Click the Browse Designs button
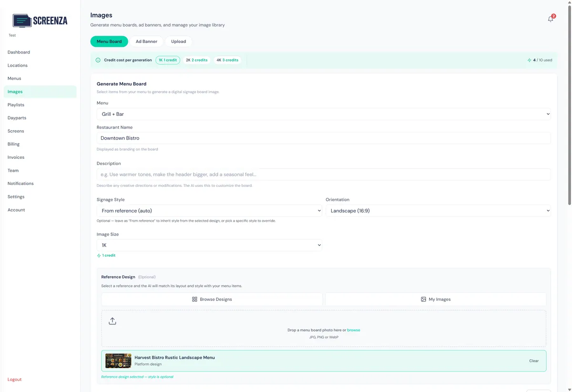The height and width of the screenshot is (392, 572). click(212, 299)
